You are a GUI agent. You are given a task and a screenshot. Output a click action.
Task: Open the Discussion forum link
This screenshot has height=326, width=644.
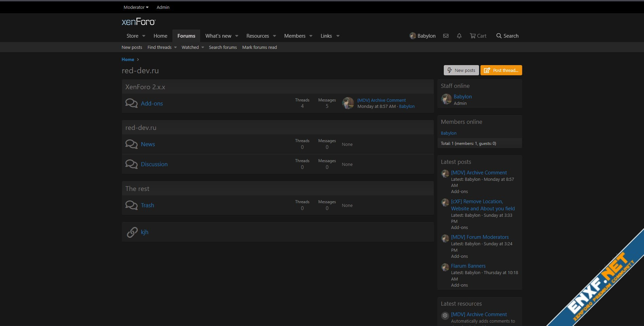pos(154,164)
